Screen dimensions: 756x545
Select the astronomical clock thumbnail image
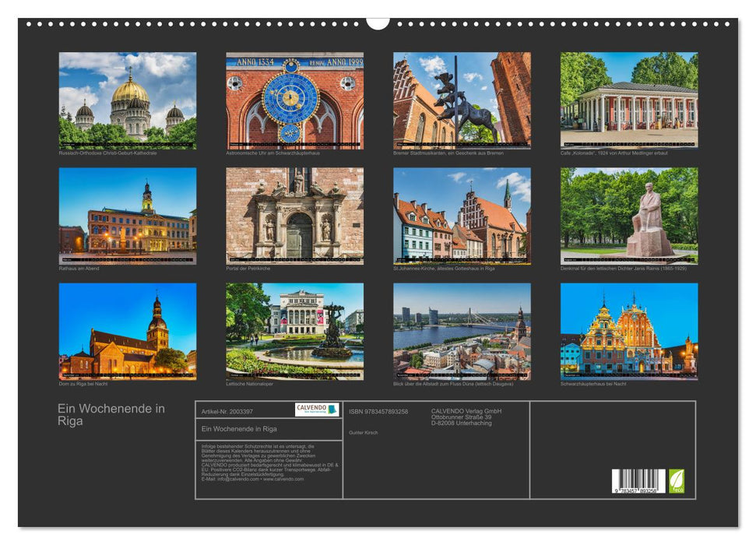(290, 100)
